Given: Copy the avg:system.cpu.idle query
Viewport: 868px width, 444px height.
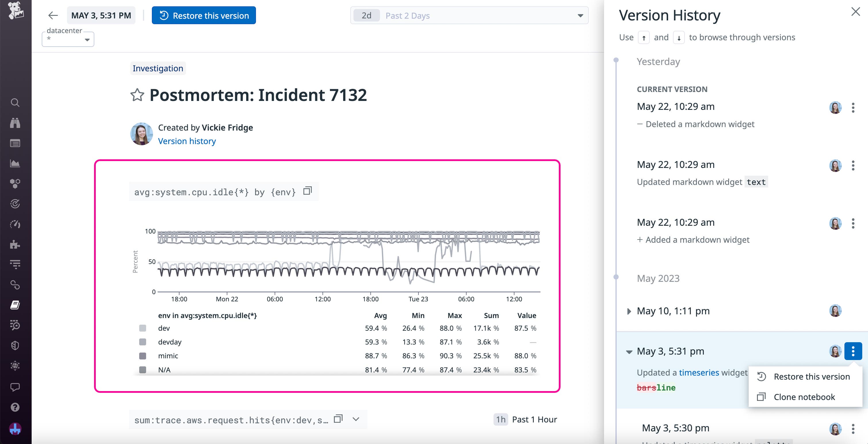Looking at the screenshot, I should click(x=307, y=191).
